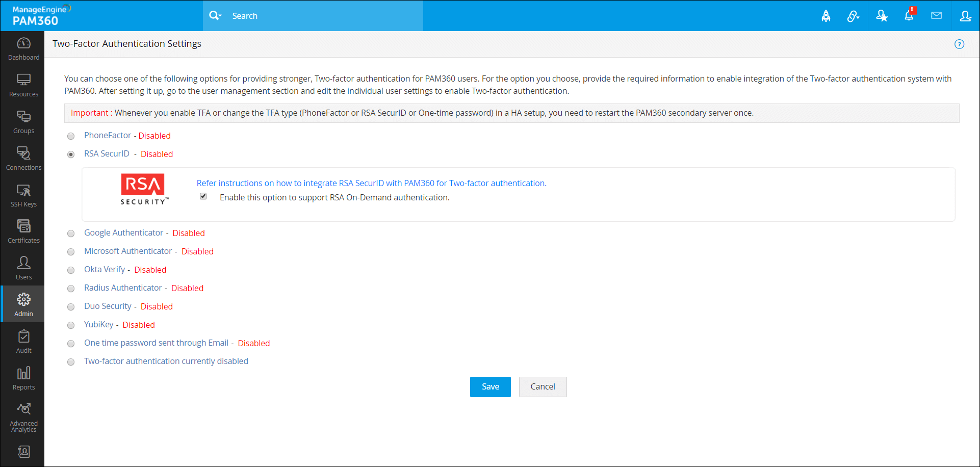Click the red Important label
980x467 pixels.
tap(91, 113)
